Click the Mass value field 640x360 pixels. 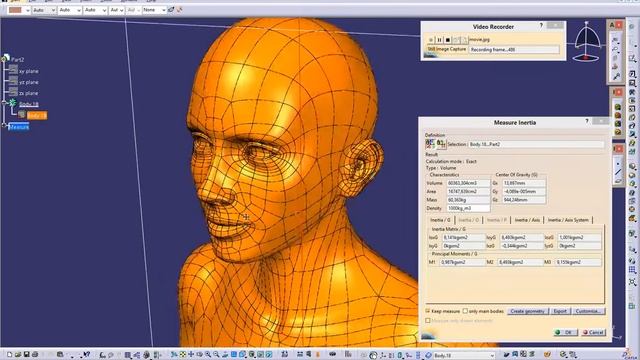click(x=468, y=200)
